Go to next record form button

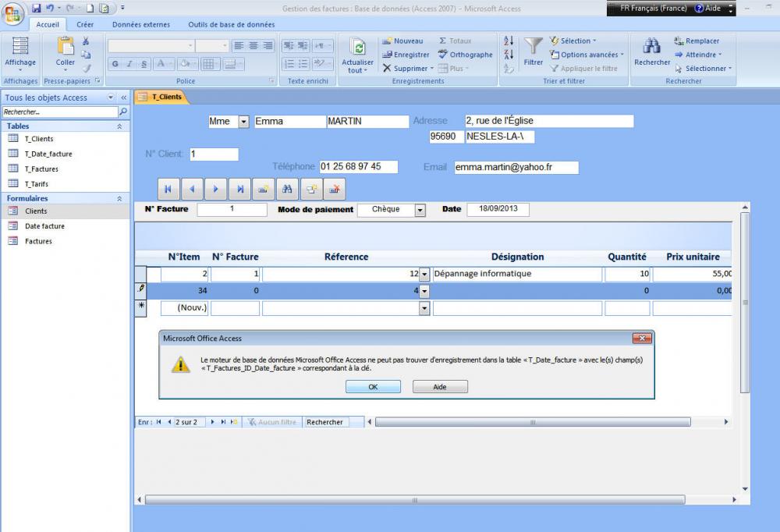tap(216, 189)
